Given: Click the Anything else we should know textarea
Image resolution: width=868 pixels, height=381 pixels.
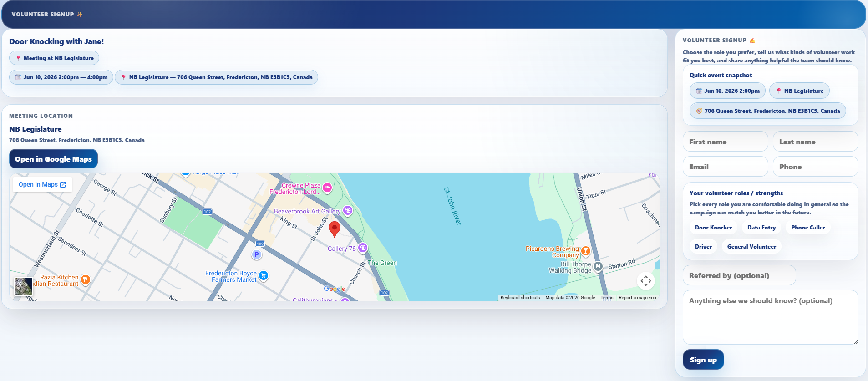Looking at the screenshot, I should coord(770,317).
